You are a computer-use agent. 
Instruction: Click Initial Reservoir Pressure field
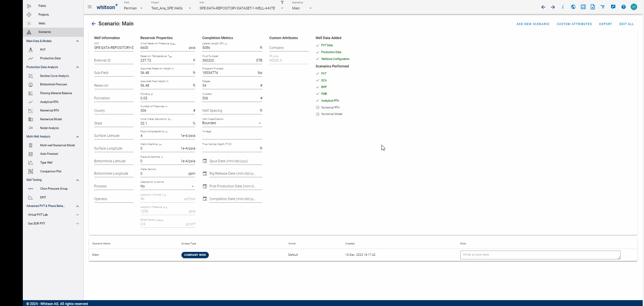pyautogui.click(x=168, y=48)
